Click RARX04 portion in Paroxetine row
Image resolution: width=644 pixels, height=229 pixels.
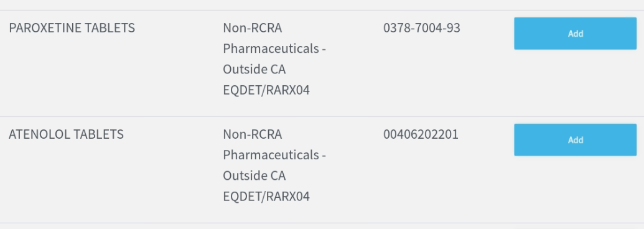[x=288, y=90]
